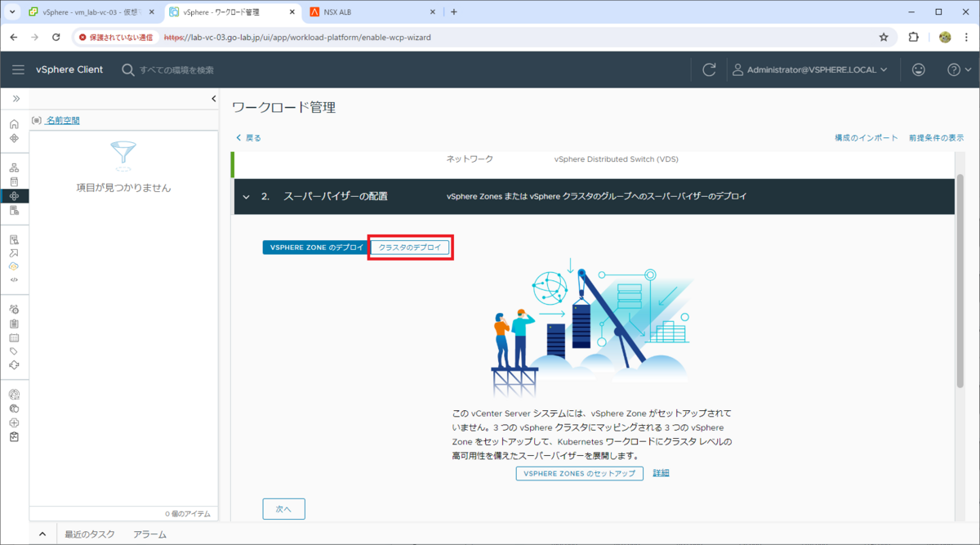The image size is (980, 545).
Task: Open Policies and Profiles sidebar icon
Action: point(14,239)
